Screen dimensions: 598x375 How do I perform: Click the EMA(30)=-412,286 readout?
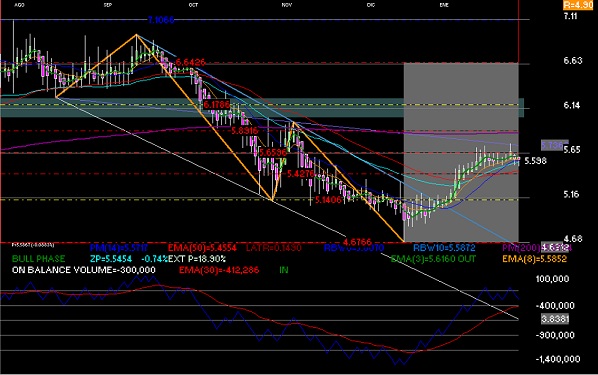219,270
